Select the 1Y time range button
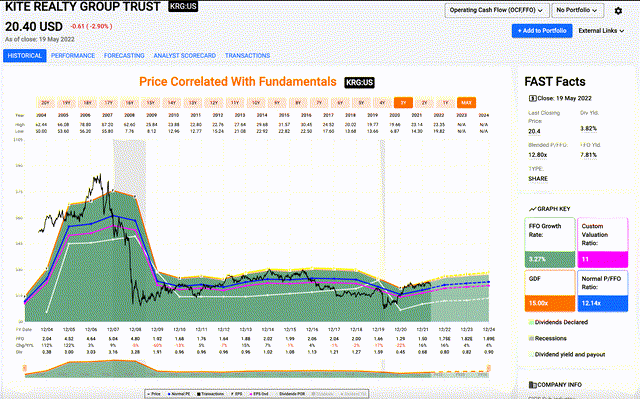 point(446,103)
